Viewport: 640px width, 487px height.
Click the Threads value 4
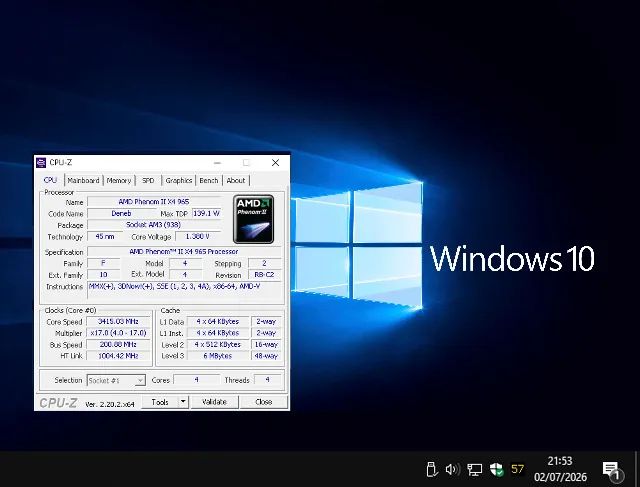pos(267,380)
